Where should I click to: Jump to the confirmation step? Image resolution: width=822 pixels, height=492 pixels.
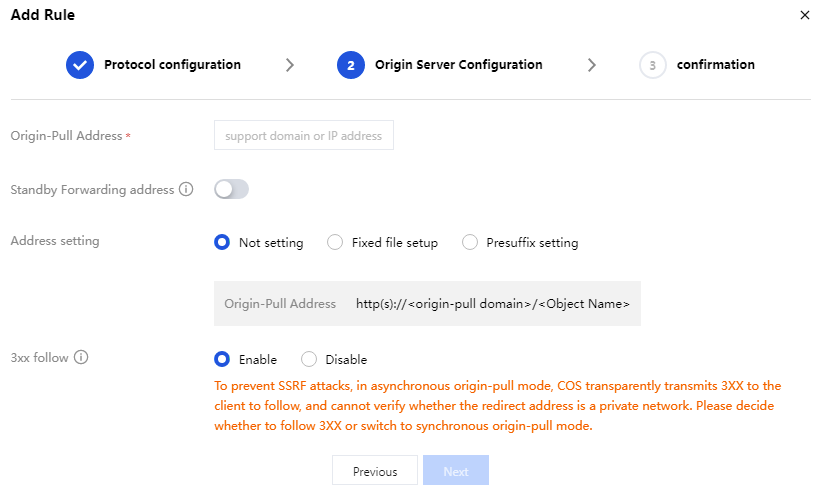715,65
